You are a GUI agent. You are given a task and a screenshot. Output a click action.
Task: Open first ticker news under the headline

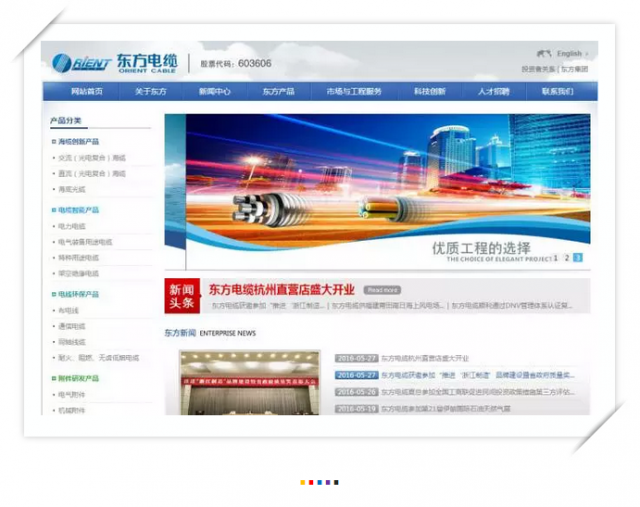tap(268, 305)
